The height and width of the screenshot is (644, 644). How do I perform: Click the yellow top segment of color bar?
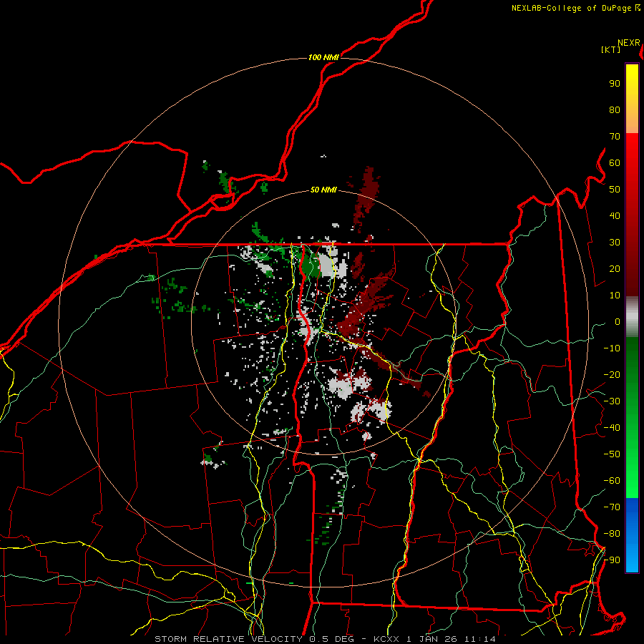point(632,99)
